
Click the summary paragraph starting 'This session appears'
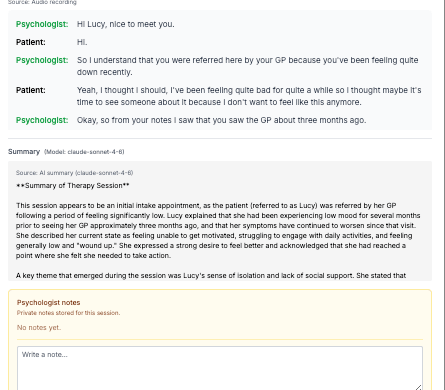(x=218, y=230)
